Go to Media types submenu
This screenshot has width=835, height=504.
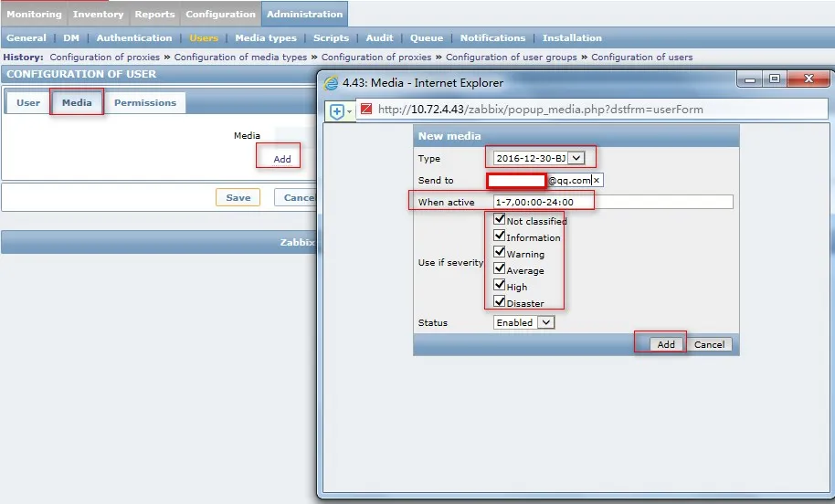[266, 37]
